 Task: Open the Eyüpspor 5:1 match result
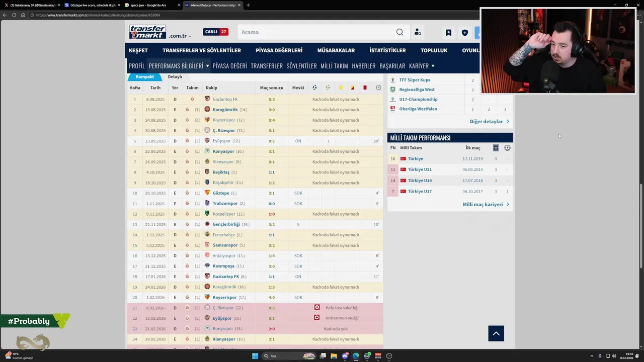[x=272, y=318]
